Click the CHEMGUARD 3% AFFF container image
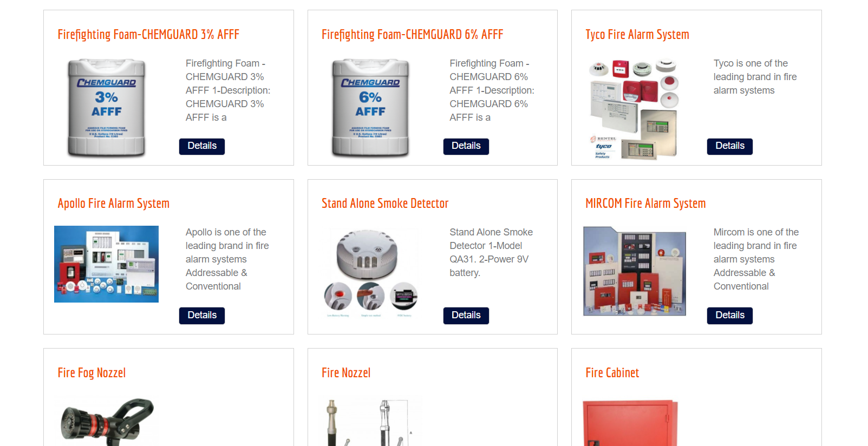This screenshot has width=868, height=446. (x=107, y=108)
